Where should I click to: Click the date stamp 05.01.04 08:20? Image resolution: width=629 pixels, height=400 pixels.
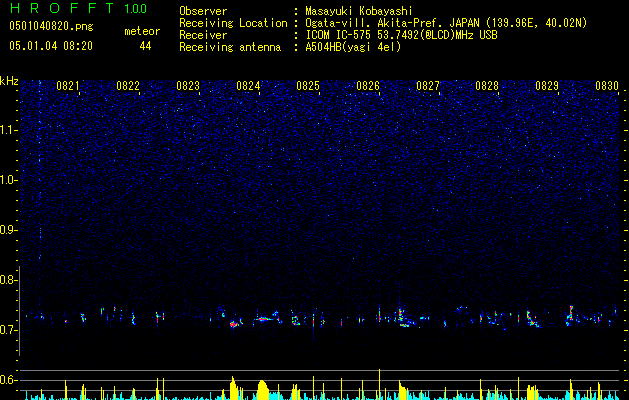51,46
